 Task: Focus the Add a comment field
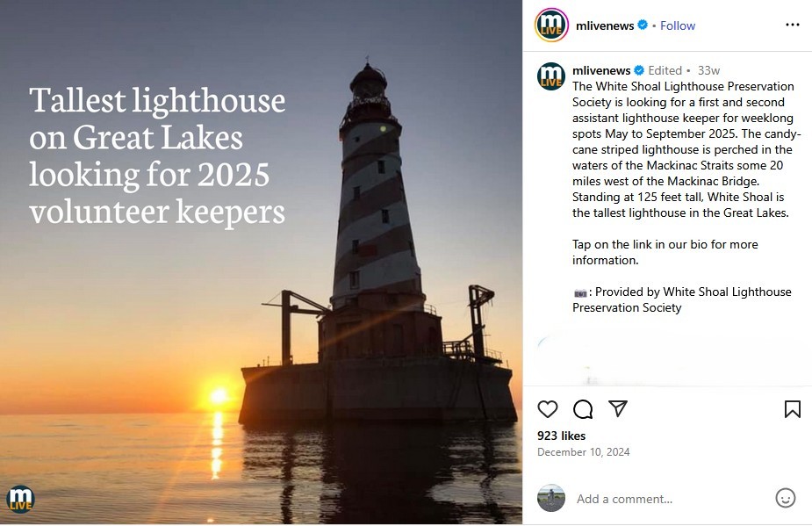click(x=667, y=499)
